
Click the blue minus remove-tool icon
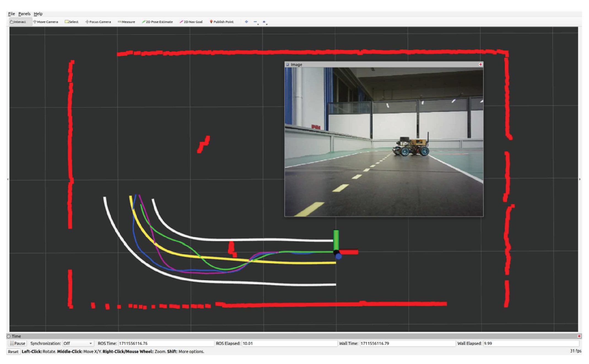(x=255, y=22)
